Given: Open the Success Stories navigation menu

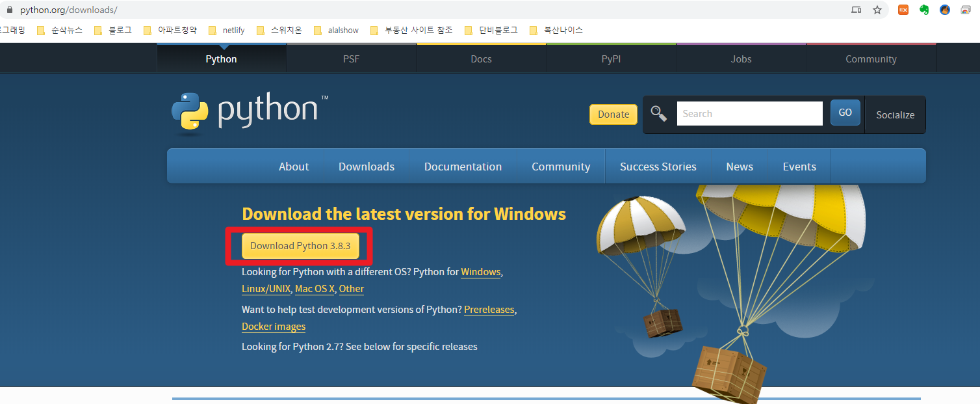Looking at the screenshot, I should tap(658, 167).
